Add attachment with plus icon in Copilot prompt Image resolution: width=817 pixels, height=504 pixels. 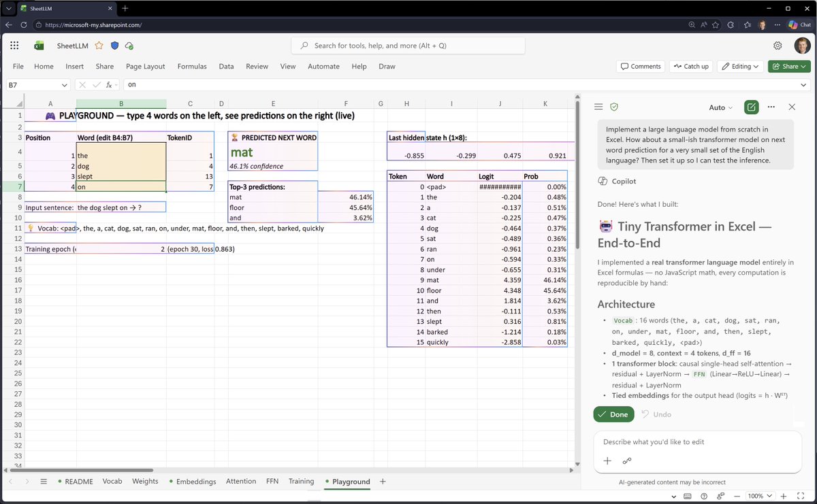[607, 460]
